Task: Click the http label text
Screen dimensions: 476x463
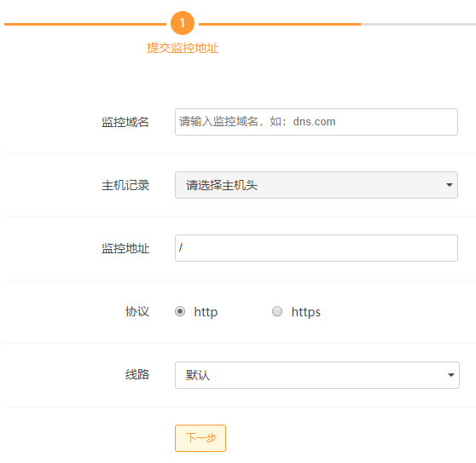Action: tap(206, 312)
